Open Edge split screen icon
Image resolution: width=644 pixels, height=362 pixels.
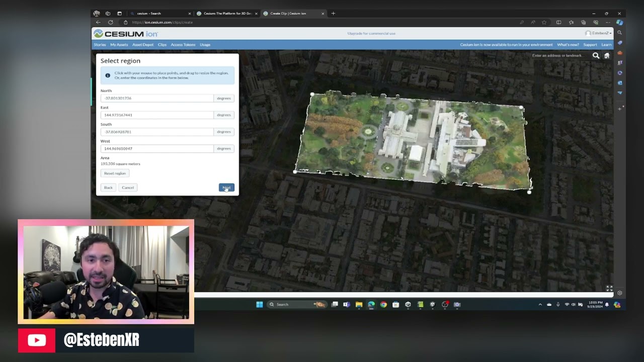tap(558, 22)
